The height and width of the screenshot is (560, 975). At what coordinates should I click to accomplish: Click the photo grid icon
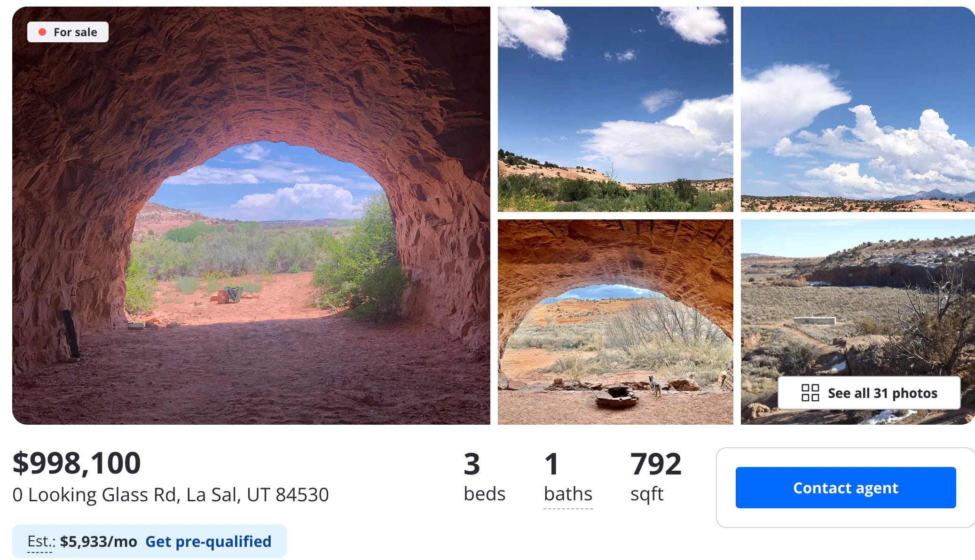tap(810, 393)
